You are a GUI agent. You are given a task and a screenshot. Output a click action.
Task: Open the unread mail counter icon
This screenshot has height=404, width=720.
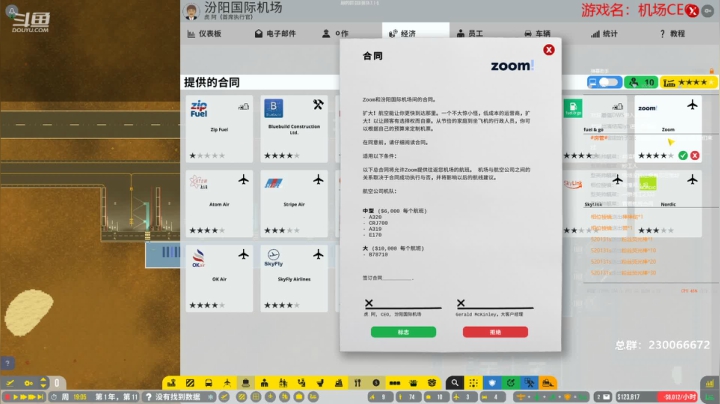pyautogui.click(x=603, y=397)
